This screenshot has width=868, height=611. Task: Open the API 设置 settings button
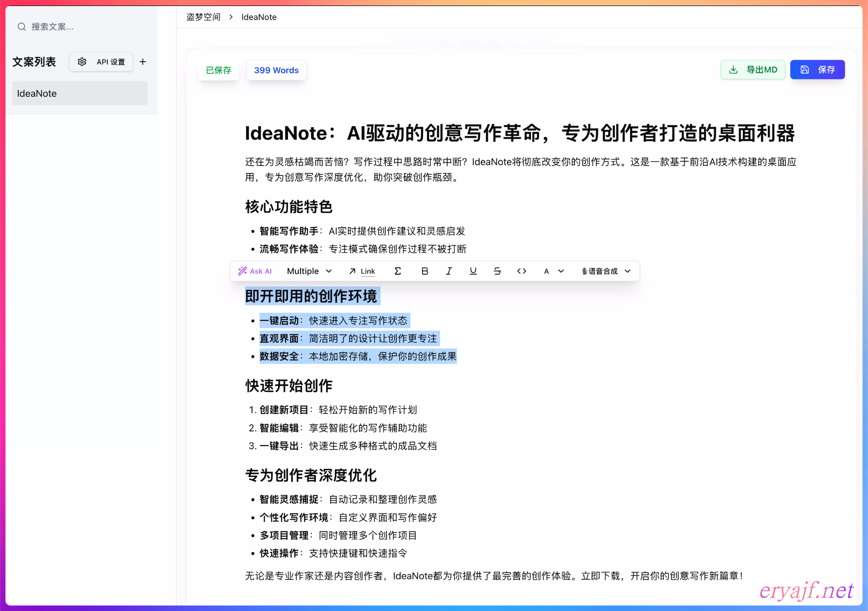pos(101,62)
